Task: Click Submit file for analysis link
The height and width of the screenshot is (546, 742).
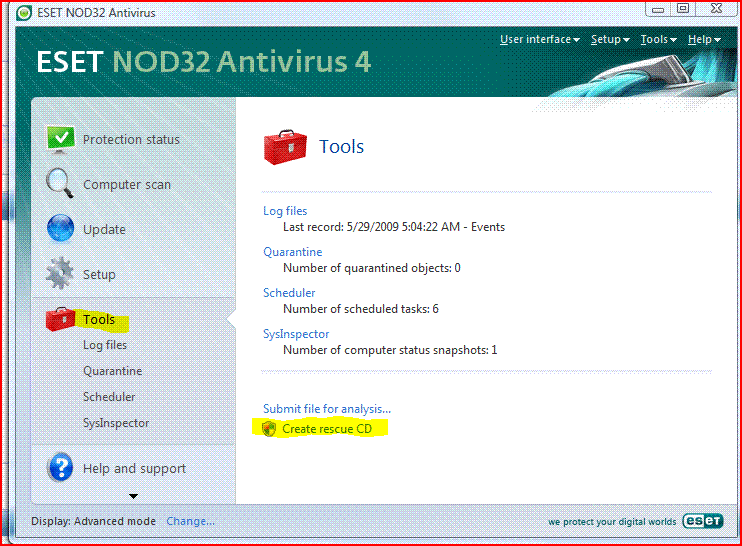Action: [327, 408]
